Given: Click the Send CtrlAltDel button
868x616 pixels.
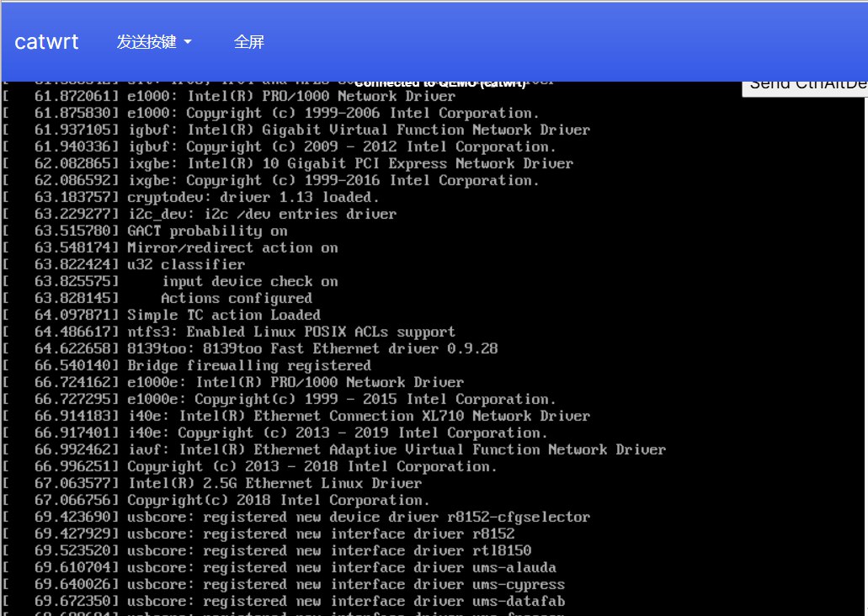Looking at the screenshot, I should tap(806, 88).
